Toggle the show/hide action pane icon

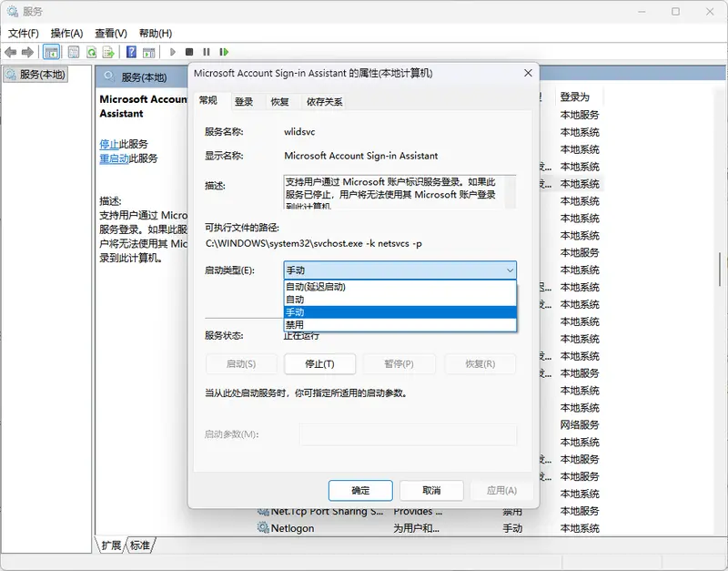pyautogui.click(x=148, y=52)
